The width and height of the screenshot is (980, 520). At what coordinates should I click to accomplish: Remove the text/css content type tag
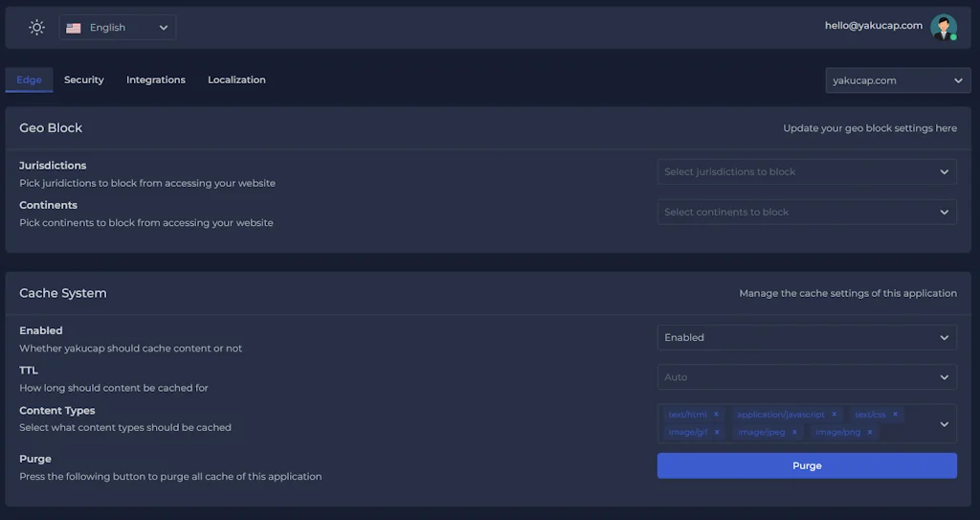pos(896,415)
